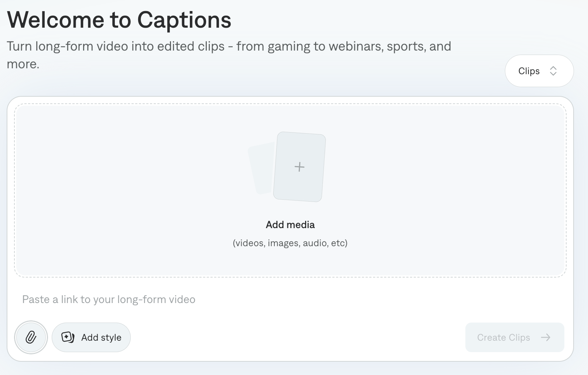588x375 pixels.
Task: Click the paperclip attach icon
Action: click(x=31, y=337)
